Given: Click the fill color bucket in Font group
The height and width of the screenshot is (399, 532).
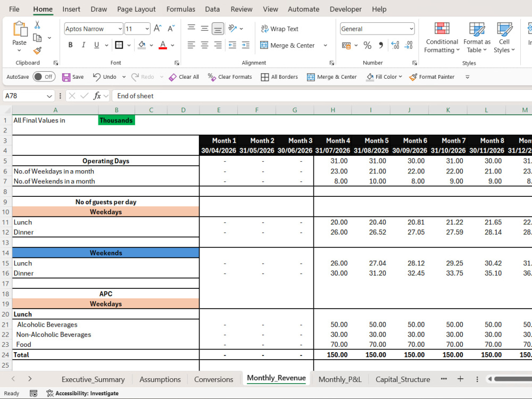Looking at the screenshot, I should [x=142, y=45].
